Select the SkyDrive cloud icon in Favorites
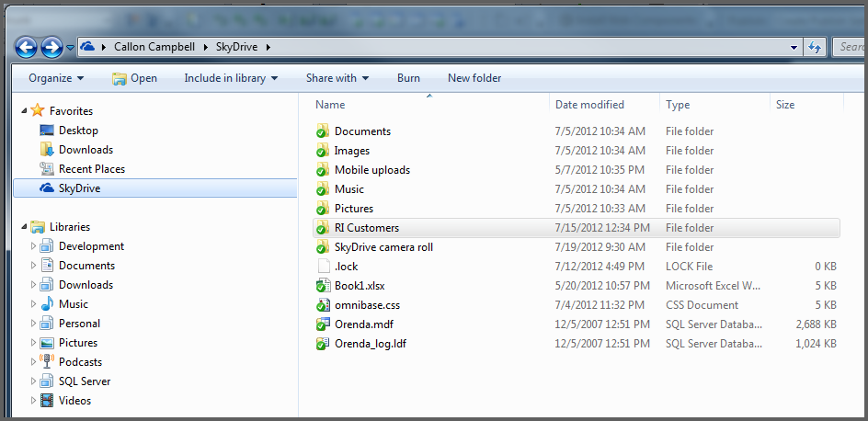Viewport: 868px width, 421px height. pyautogui.click(x=47, y=188)
